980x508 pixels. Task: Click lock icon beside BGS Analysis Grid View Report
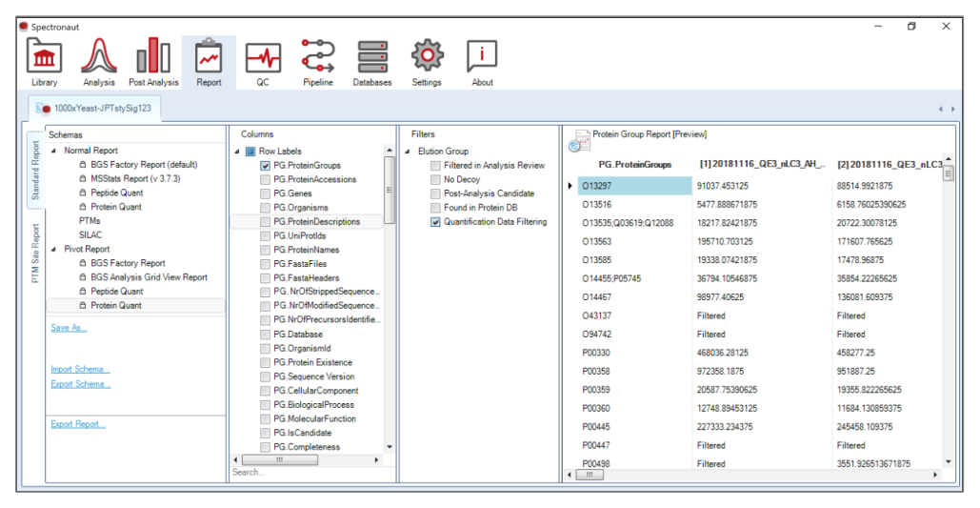pos(83,277)
